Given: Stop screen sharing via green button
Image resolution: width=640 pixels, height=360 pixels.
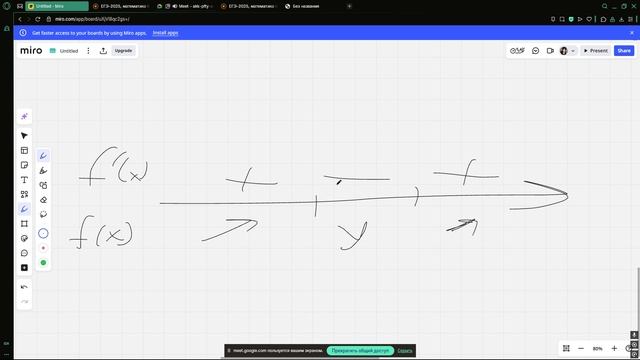Looking at the screenshot, I should [360, 350].
